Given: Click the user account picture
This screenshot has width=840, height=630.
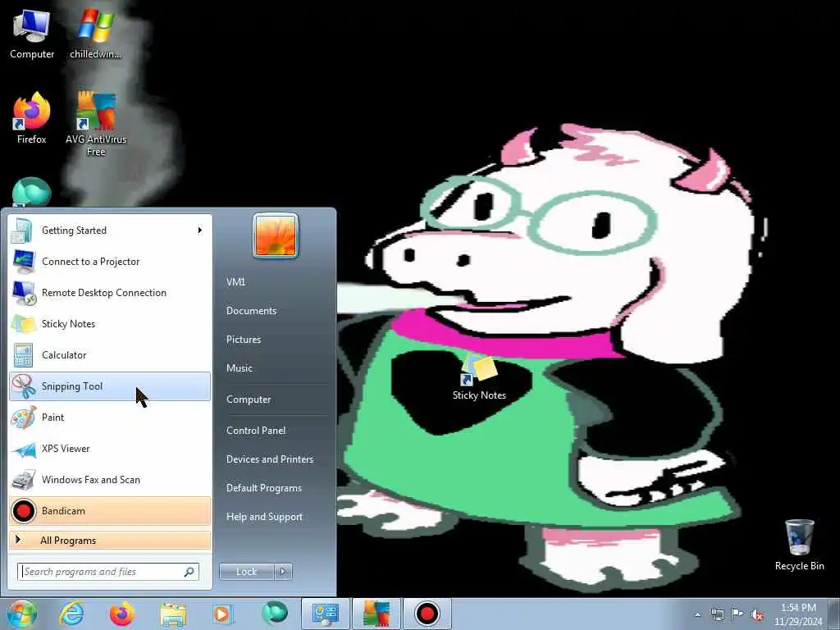Looking at the screenshot, I should tap(276, 235).
